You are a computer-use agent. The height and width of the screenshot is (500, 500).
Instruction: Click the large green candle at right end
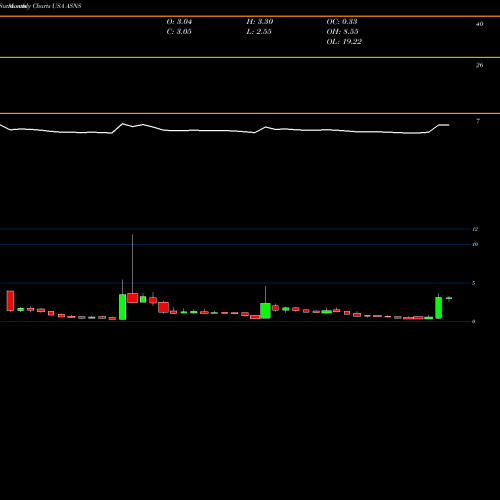coord(438,308)
